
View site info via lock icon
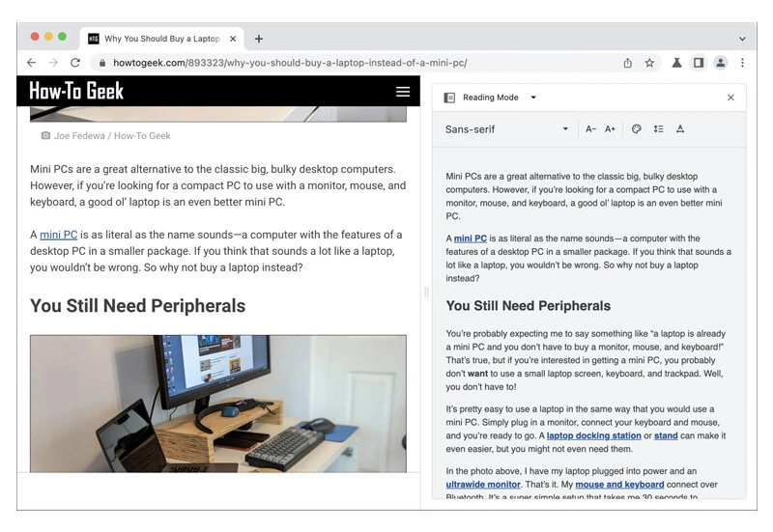pos(102,63)
